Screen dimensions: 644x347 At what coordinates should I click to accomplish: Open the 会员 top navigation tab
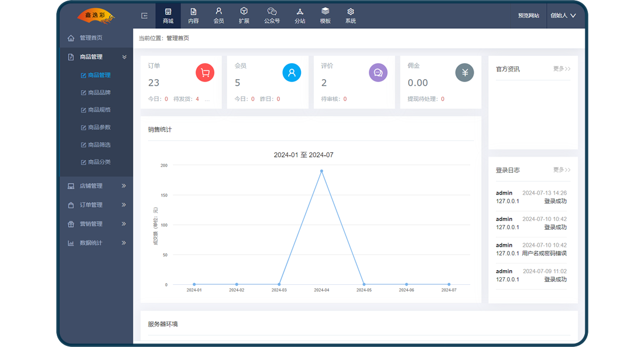[218, 16]
